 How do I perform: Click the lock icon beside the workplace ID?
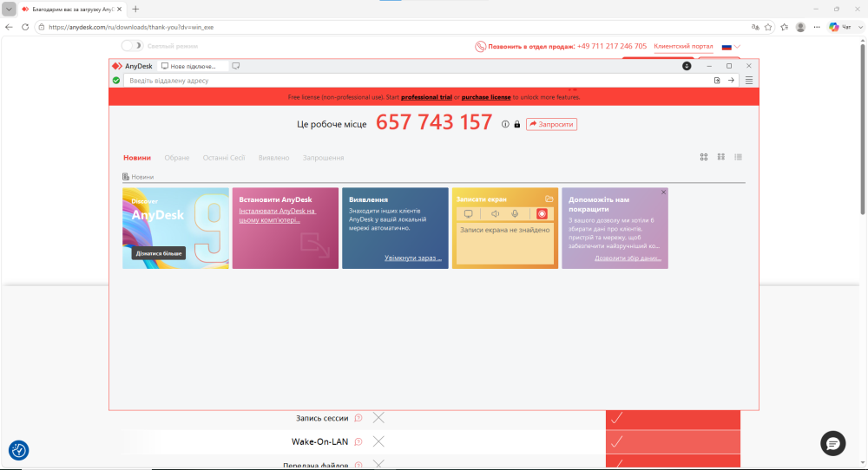517,124
